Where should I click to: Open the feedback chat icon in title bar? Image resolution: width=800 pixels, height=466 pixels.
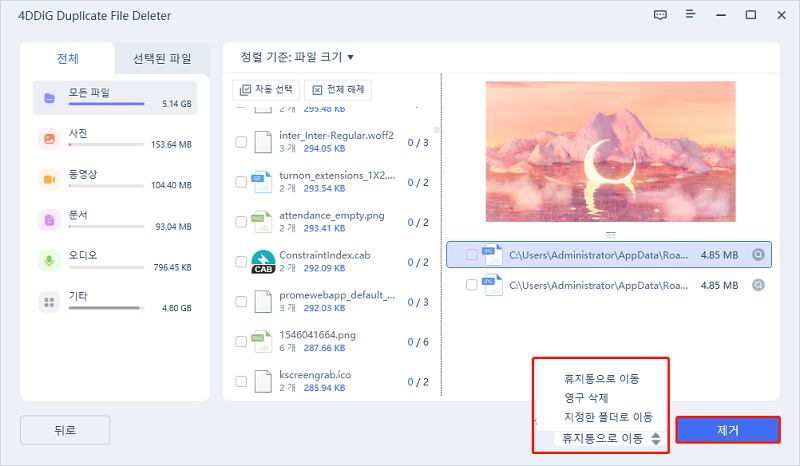(660, 15)
